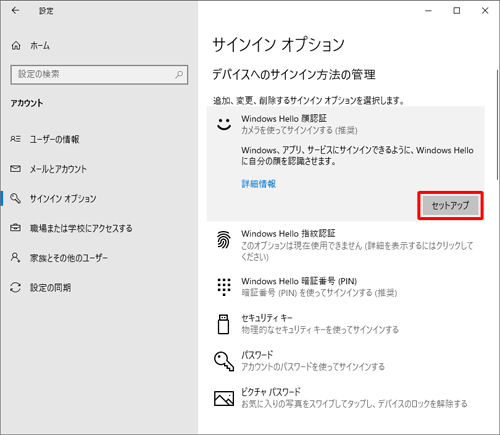Click the sync arrows icon for 設定の同期

[x=15, y=287]
